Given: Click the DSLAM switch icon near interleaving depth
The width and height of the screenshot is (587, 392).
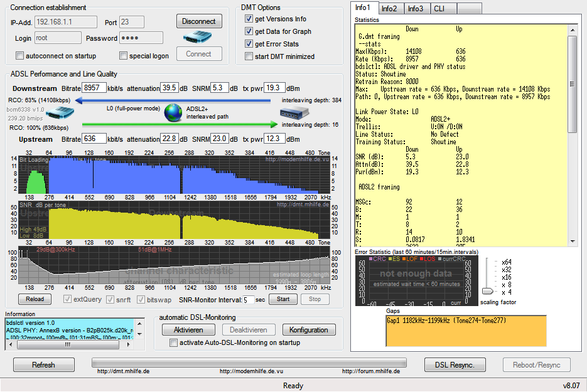Looking at the screenshot, I should [294, 112].
